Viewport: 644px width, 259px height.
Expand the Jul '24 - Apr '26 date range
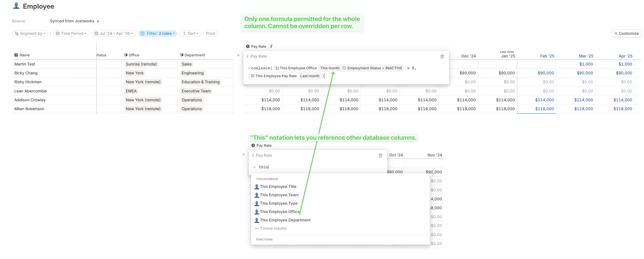point(114,34)
